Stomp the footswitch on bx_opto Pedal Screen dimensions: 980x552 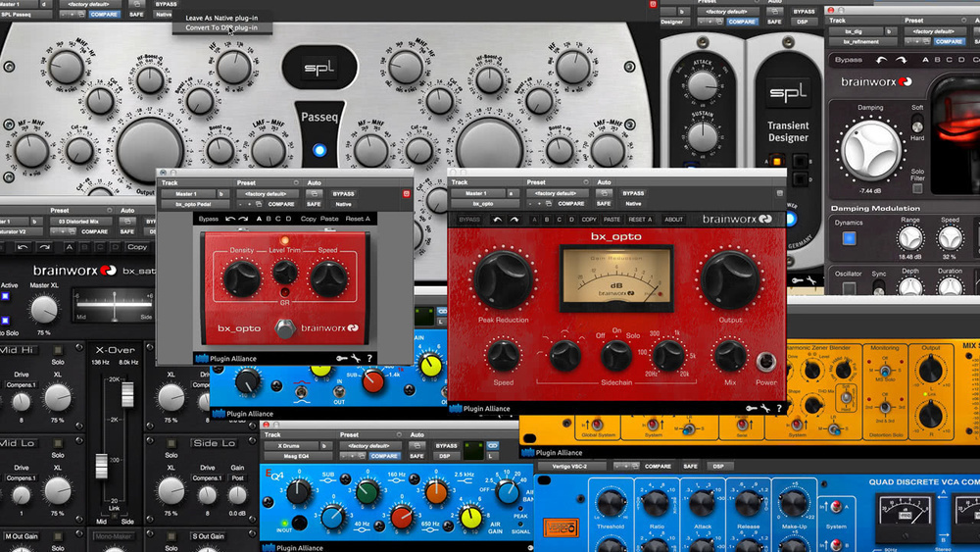pos(285,328)
